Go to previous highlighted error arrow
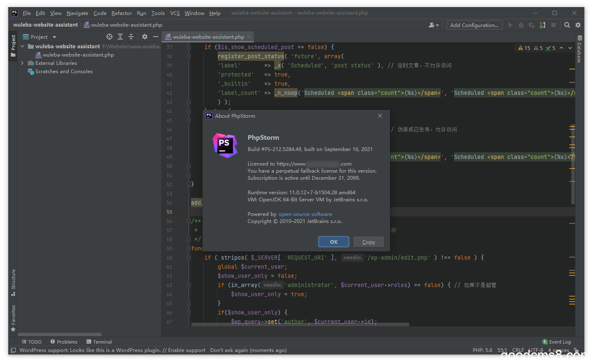593x364 pixels. [561, 48]
